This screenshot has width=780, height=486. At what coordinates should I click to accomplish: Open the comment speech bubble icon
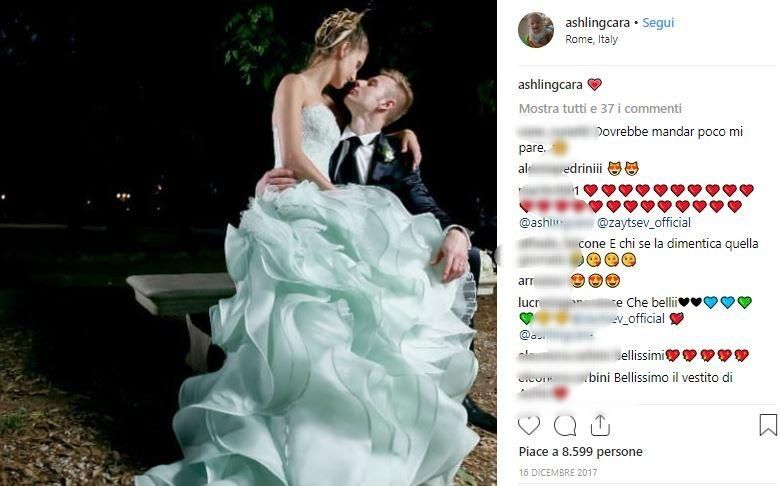point(565,425)
